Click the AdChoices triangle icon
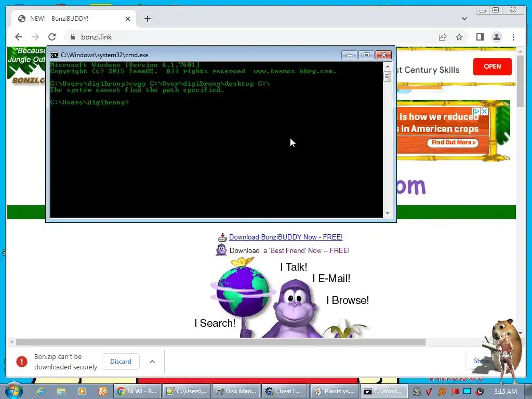Viewport: 532px width, 399px height. coord(476,111)
